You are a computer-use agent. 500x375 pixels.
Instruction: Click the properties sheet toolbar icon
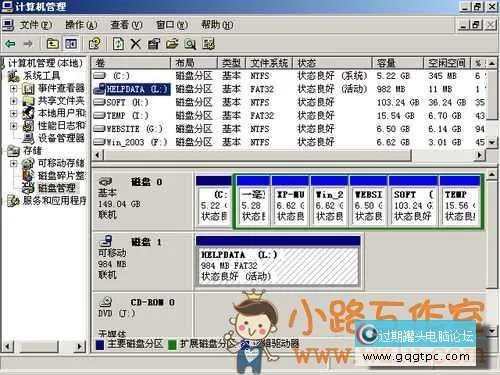pos(154,44)
